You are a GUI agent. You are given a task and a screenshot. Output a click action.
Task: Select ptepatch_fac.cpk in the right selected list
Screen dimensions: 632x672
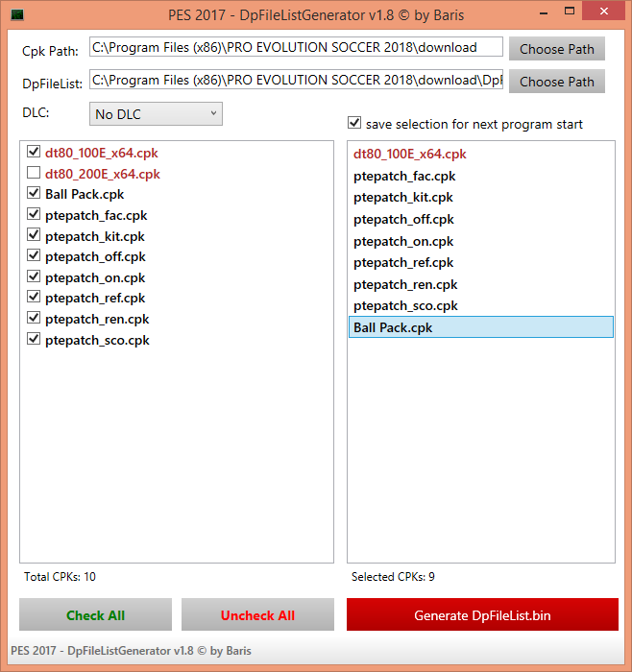[481, 176]
